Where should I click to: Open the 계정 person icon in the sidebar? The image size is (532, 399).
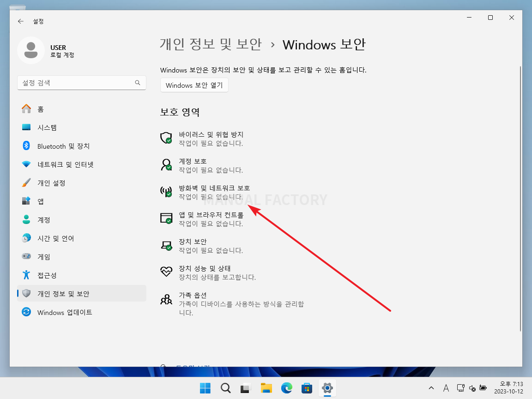[x=26, y=220]
